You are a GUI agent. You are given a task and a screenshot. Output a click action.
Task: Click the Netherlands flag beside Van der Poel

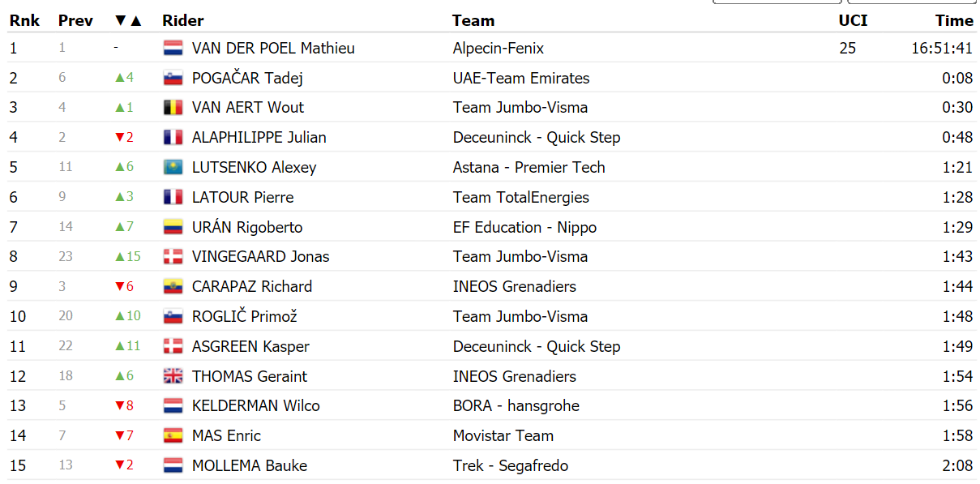coord(173,48)
